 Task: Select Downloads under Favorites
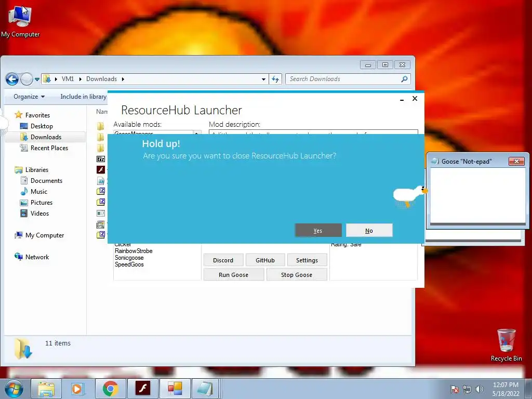pyautogui.click(x=46, y=137)
